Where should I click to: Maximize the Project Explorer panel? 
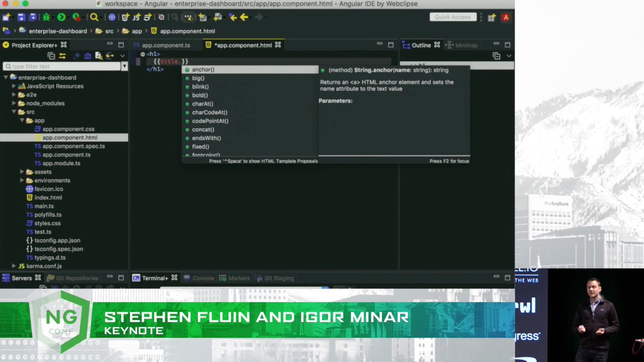click(x=121, y=45)
